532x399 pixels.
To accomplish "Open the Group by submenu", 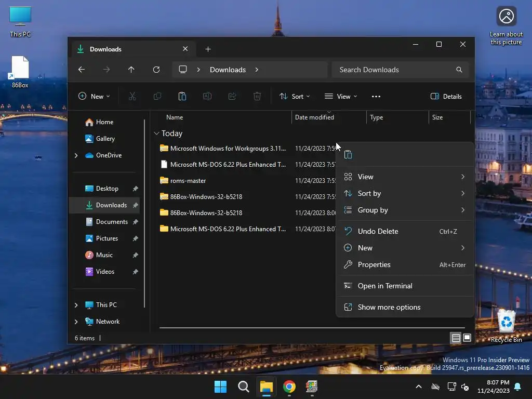I will [404, 210].
